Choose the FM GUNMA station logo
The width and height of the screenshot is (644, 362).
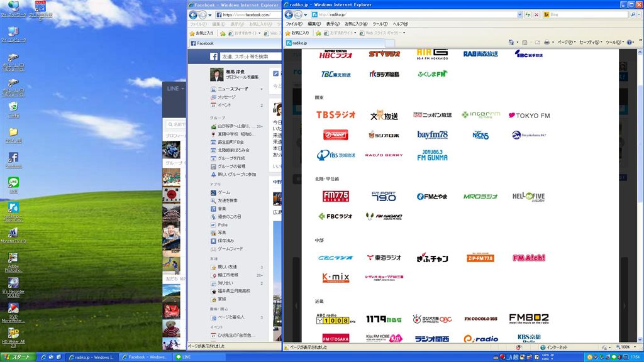432,155
